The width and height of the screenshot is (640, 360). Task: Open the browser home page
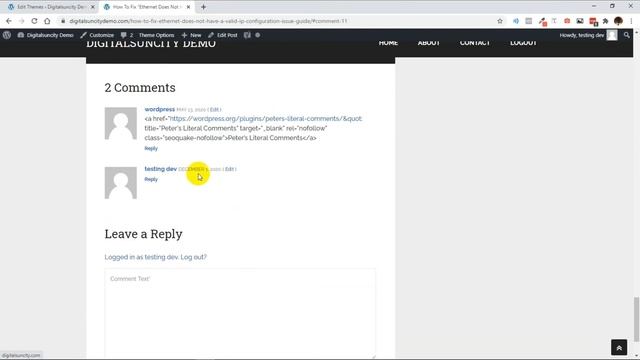(x=47, y=21)
